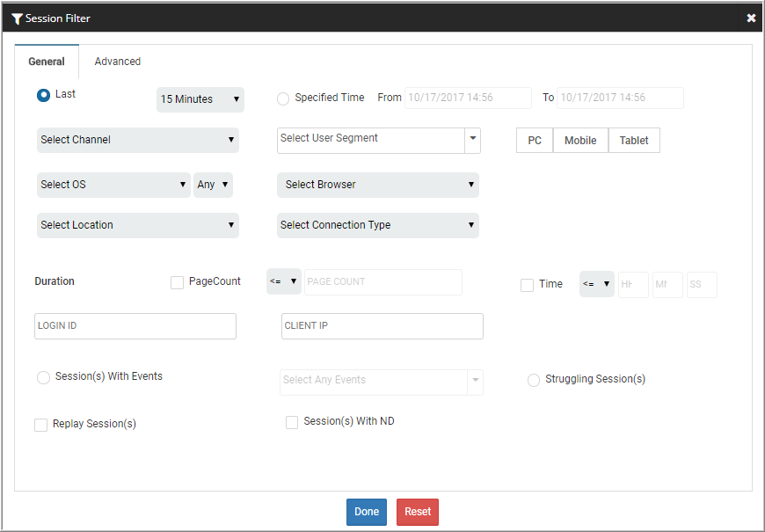765x532 pixels.
Task: Click the Session Filter funnel icon
Action: [x=17, y=18]
